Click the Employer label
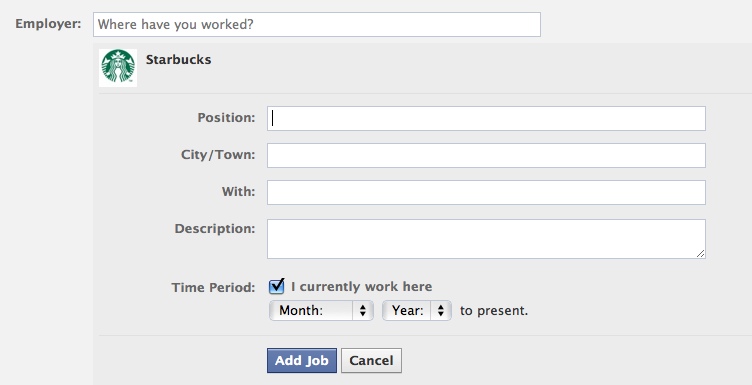Screen dimensions: 752x385 (x=48, y=24)
